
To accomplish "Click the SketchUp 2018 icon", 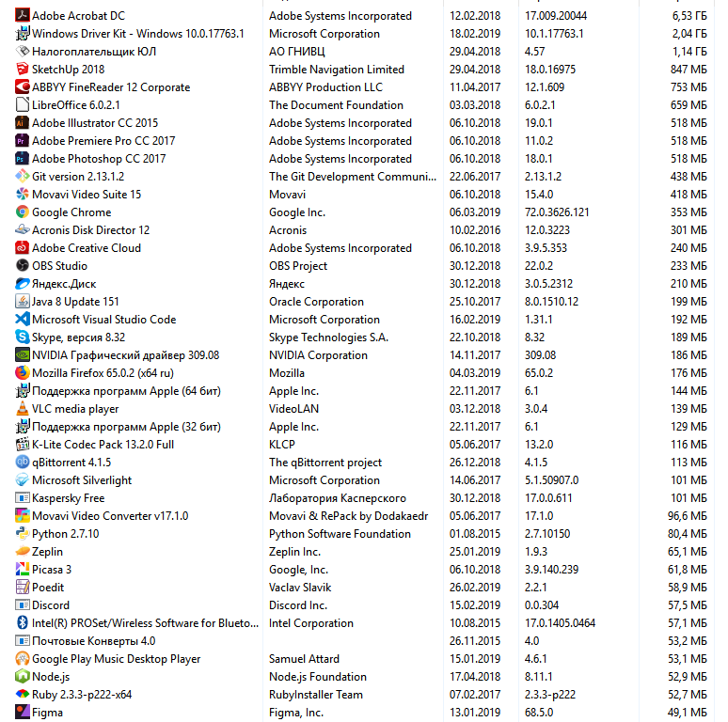I will (x=23, y=70).
